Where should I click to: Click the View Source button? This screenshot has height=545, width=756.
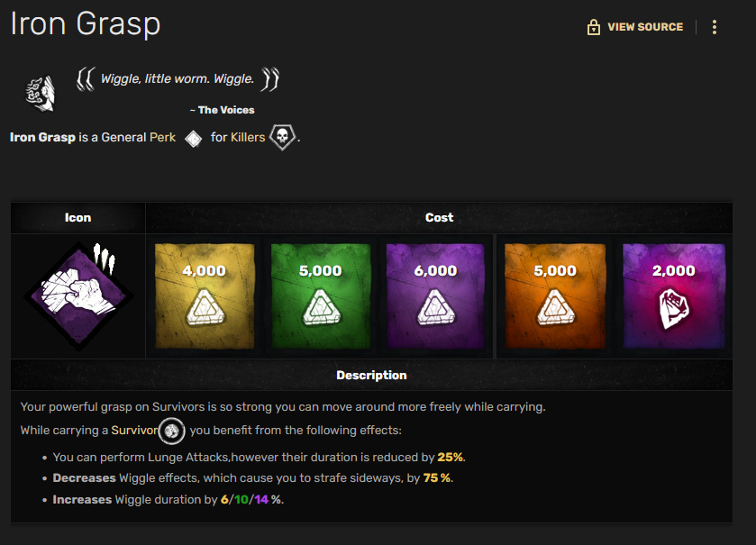coord(635,27)
